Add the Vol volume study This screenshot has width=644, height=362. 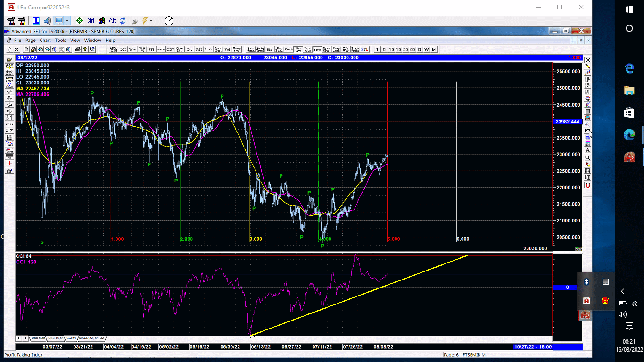click(227, 49)
